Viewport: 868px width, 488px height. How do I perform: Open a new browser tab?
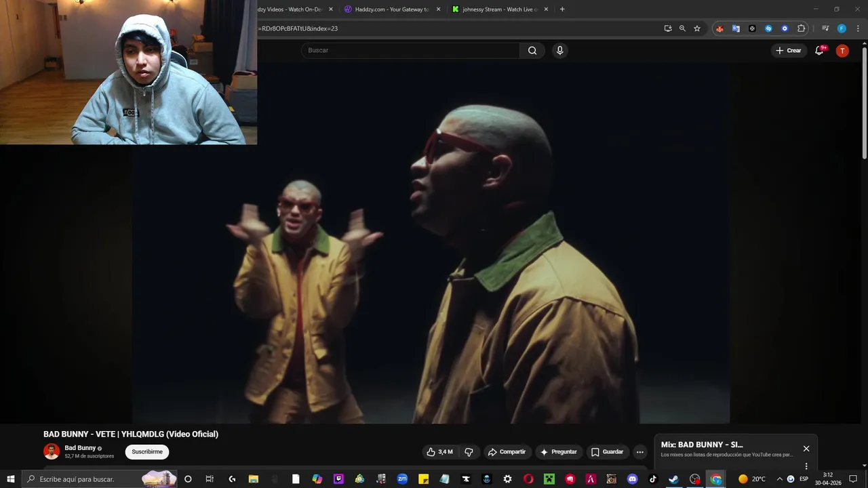(x=562, y=9)
